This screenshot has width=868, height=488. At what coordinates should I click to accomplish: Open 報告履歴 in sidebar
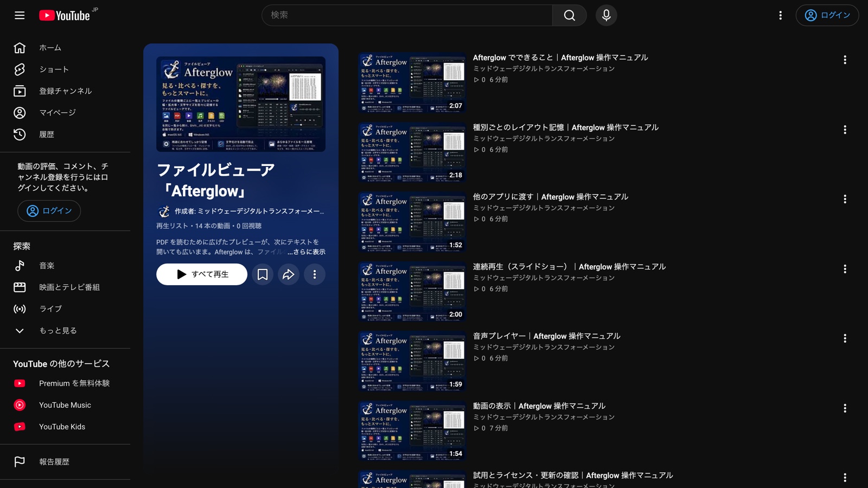(65, 462)
